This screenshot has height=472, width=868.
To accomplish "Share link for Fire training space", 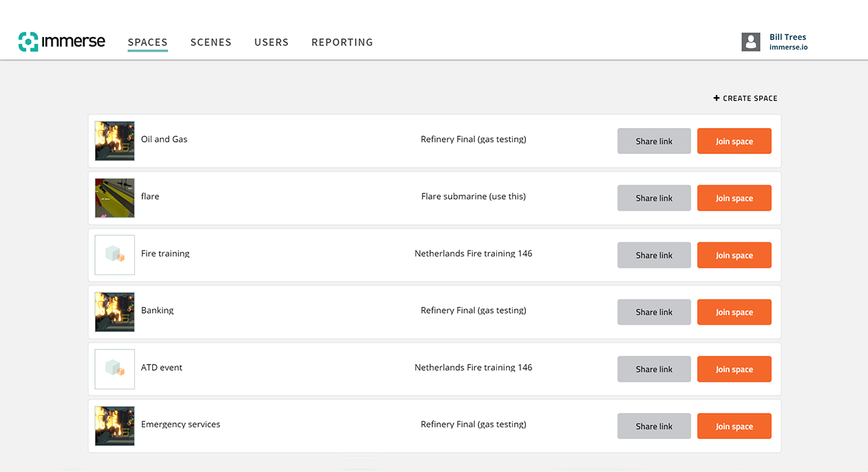I will [654, 255].
